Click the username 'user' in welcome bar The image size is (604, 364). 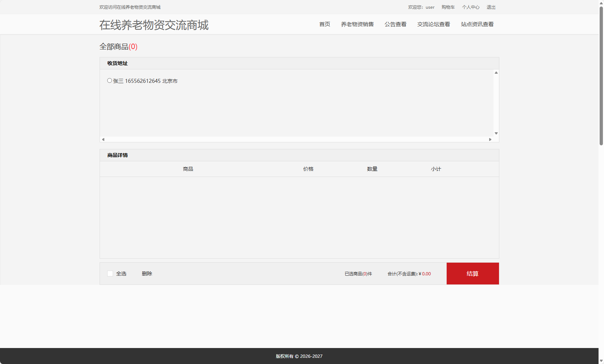tap(430, 7)
